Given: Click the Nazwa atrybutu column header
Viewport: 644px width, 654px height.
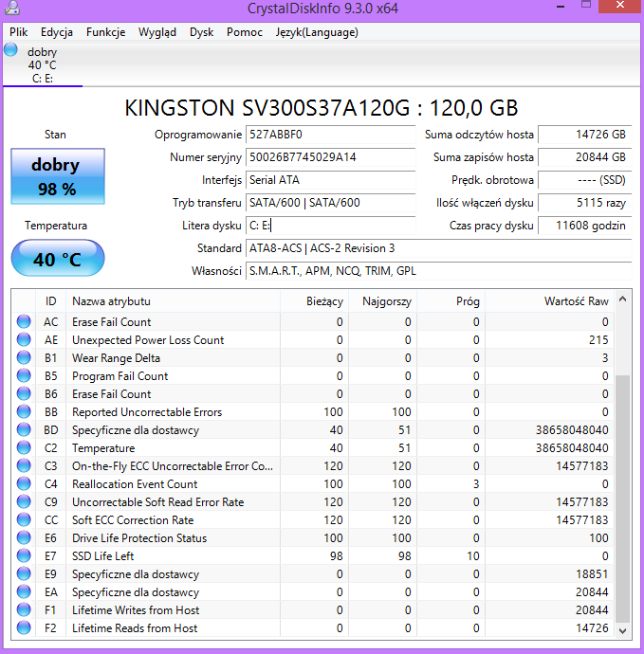Looking at the screenshot, I should pos(173,301).
